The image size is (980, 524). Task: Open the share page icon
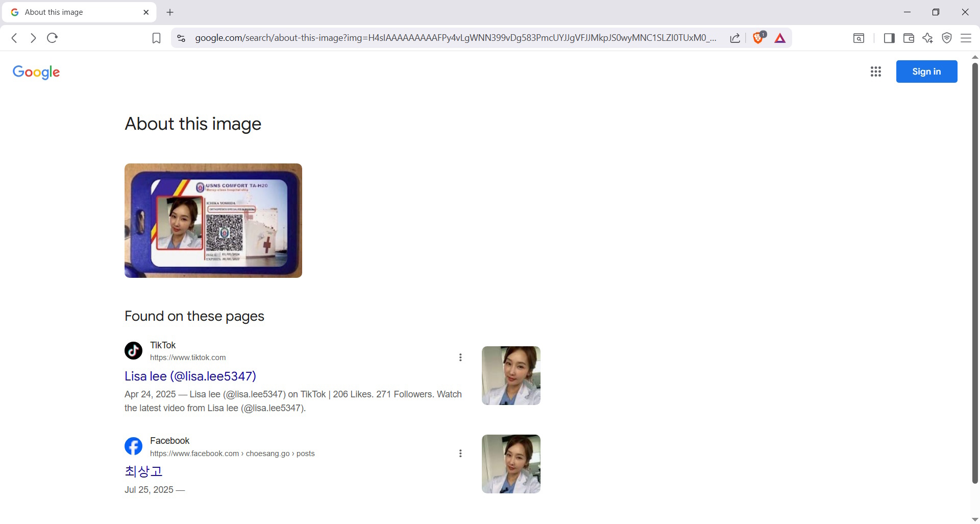735,38
